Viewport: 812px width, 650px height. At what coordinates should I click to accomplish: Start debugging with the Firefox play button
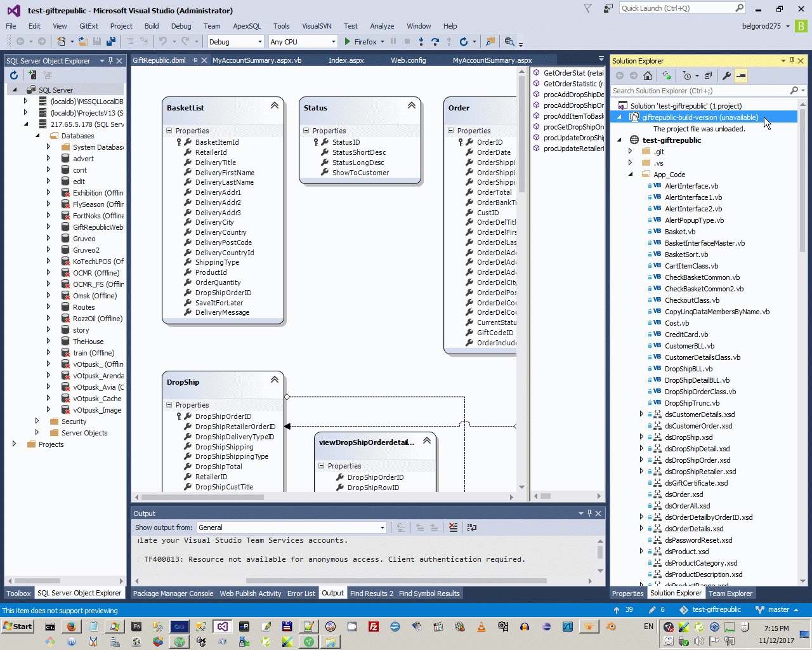point(348,41)
